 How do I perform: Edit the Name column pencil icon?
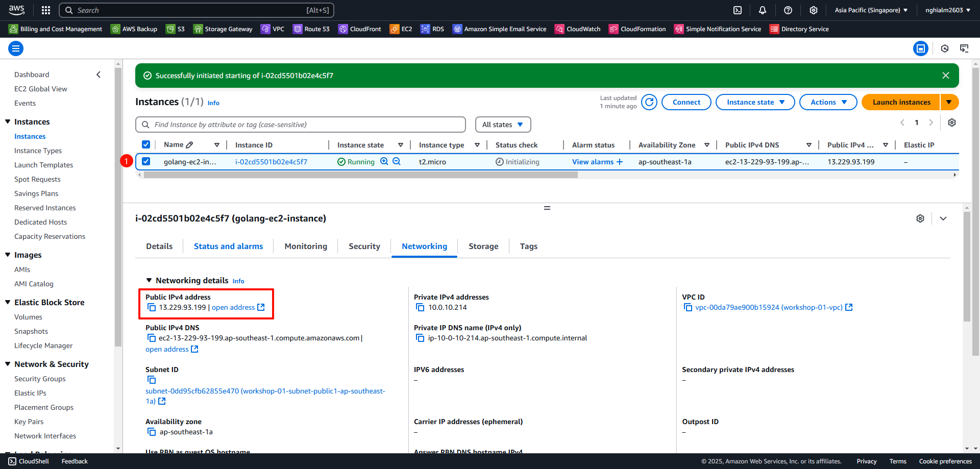tap(189, 145)
